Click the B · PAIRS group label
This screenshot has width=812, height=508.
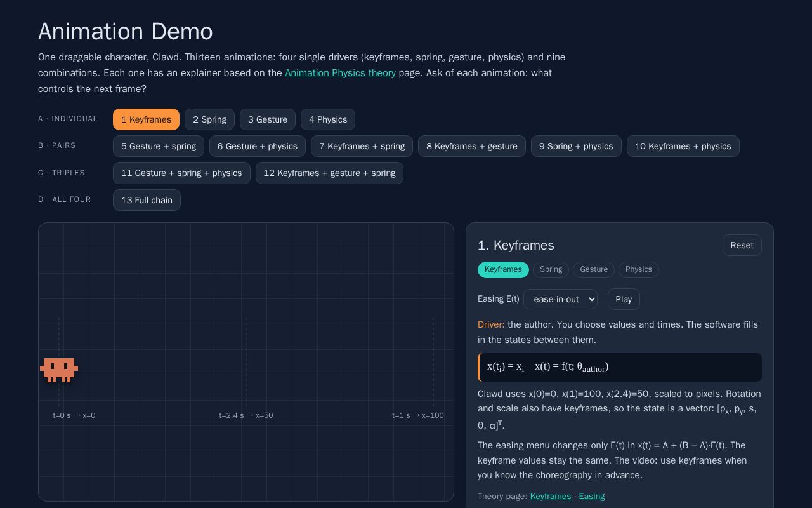point(57,146)
